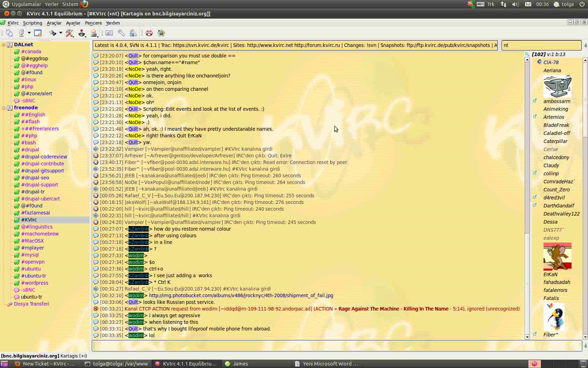Collapse the freenode server tree
The height and width of the screenshot is (368, 588).
point(4,108)
